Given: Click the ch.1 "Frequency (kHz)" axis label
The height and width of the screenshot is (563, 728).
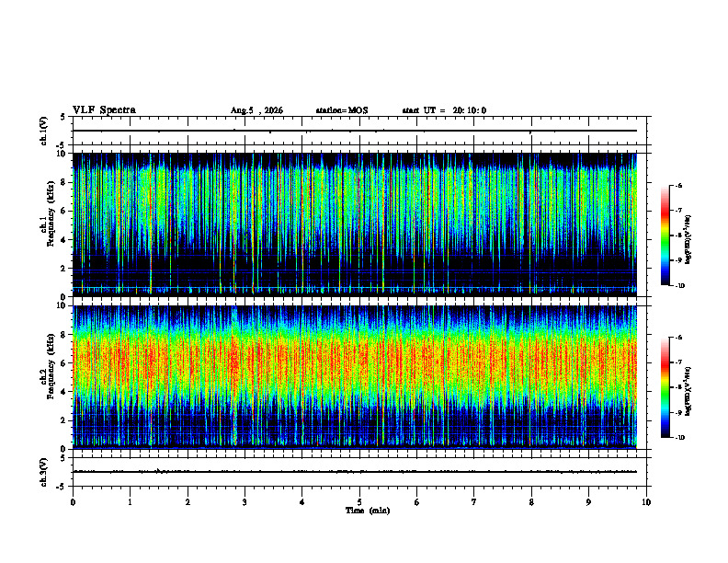Looking at the screenshot, I should click(51, 213).
